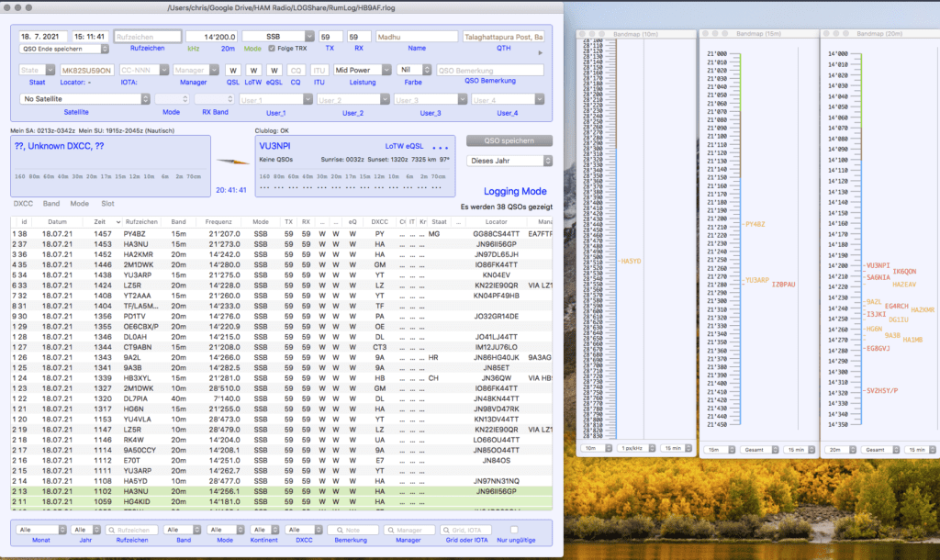Click the magnifier in the Note search field
The image size is (940, 560).
tap(340, 530)
